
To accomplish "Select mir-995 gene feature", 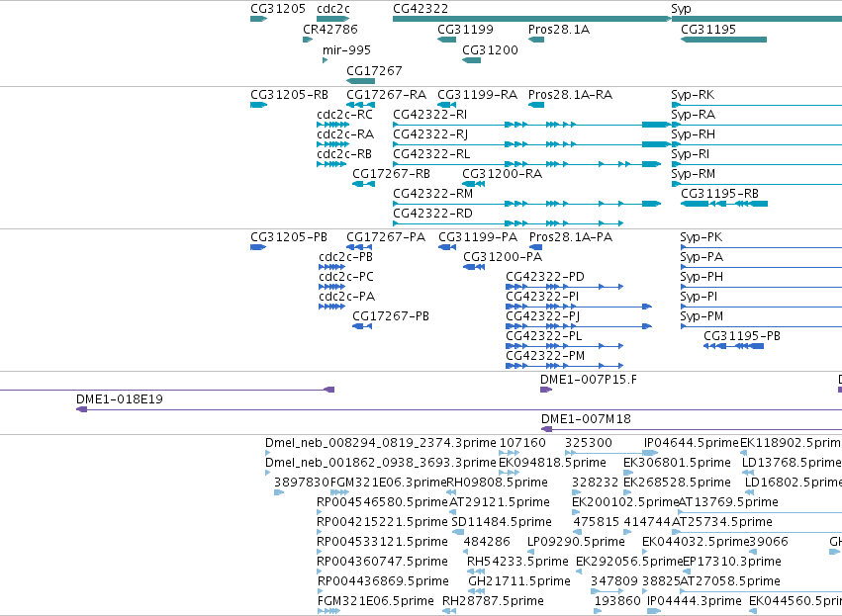I will pos(325,60).
